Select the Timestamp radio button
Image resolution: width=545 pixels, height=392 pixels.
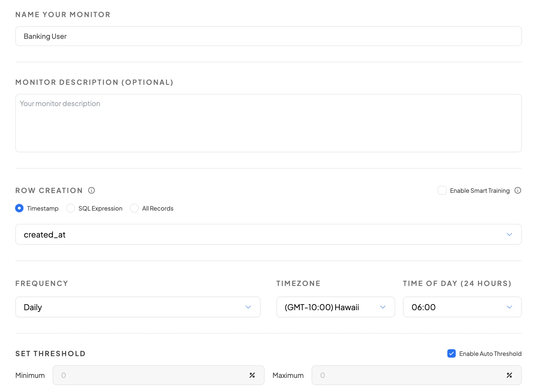click(19, 208)
